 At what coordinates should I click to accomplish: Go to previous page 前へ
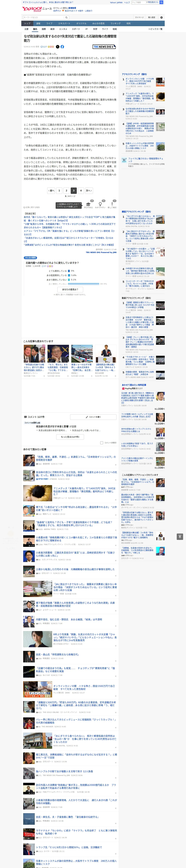51,190
